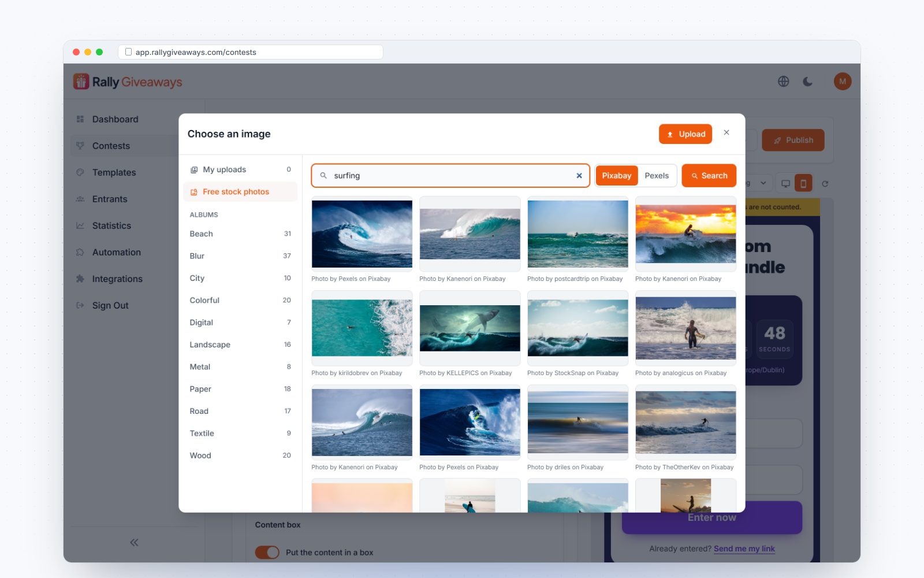The image size is (924, 578).
Task: Open the My uploads section
Action: [240, 169]
